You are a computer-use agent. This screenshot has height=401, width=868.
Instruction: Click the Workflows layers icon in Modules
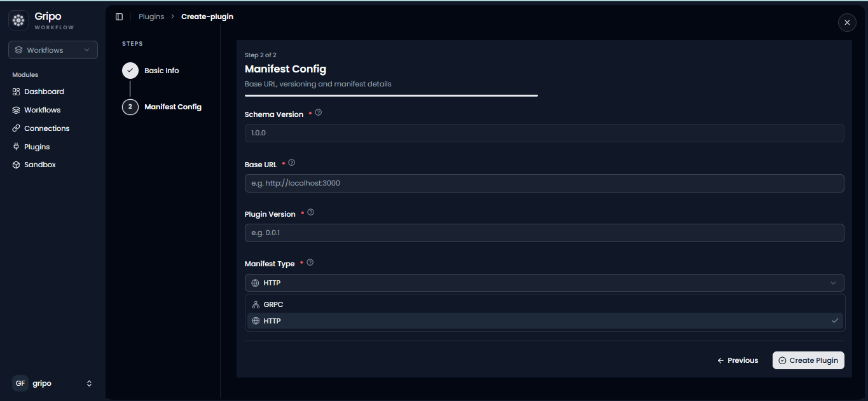coord(17,110)
